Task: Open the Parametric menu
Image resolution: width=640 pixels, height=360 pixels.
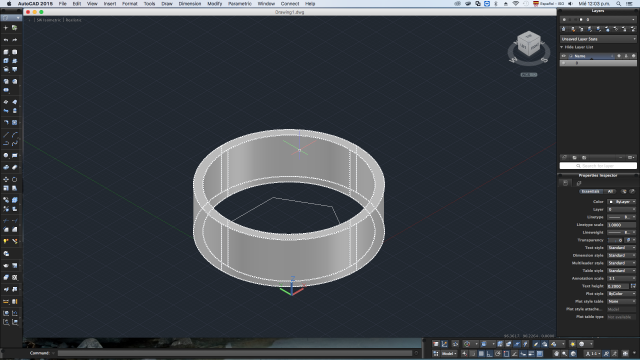Action: [240, 4]
